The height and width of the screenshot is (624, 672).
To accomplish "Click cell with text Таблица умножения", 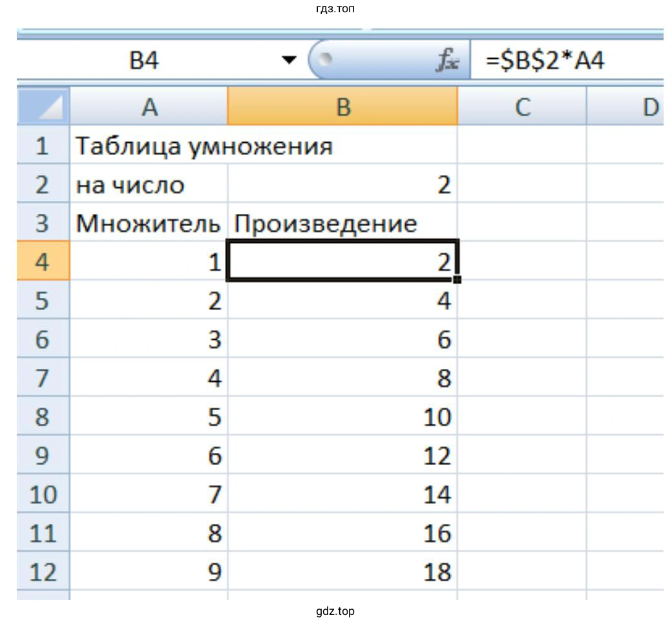I will pos(149,146).
